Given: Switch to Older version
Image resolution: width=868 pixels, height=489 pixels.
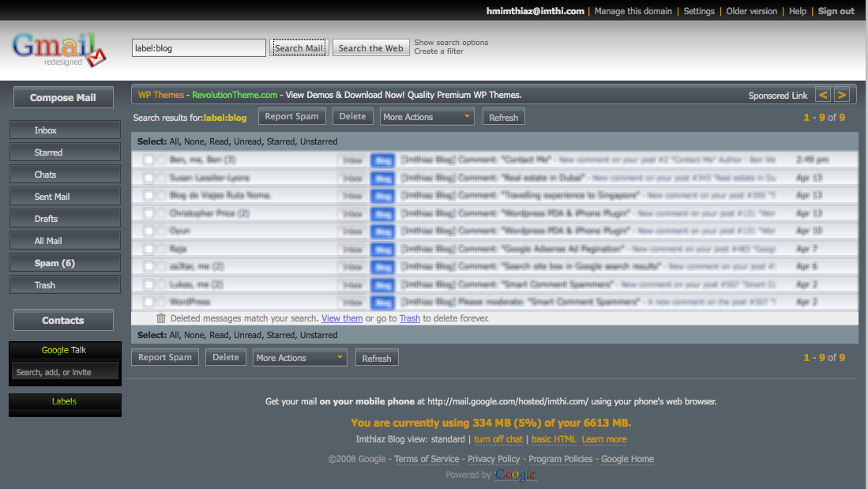Looking at the screenshot, I should (751, 11).
